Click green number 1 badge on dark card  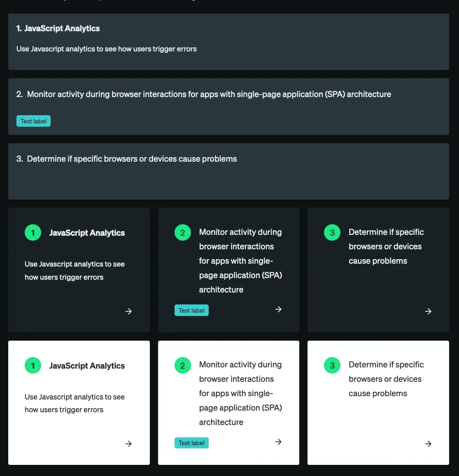point(33,232)
